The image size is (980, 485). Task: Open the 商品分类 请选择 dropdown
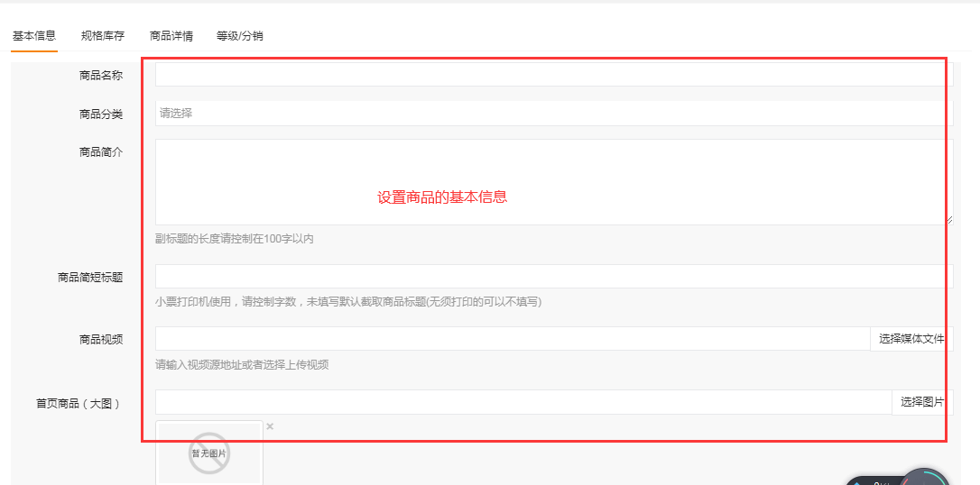(x=554, y=114)
